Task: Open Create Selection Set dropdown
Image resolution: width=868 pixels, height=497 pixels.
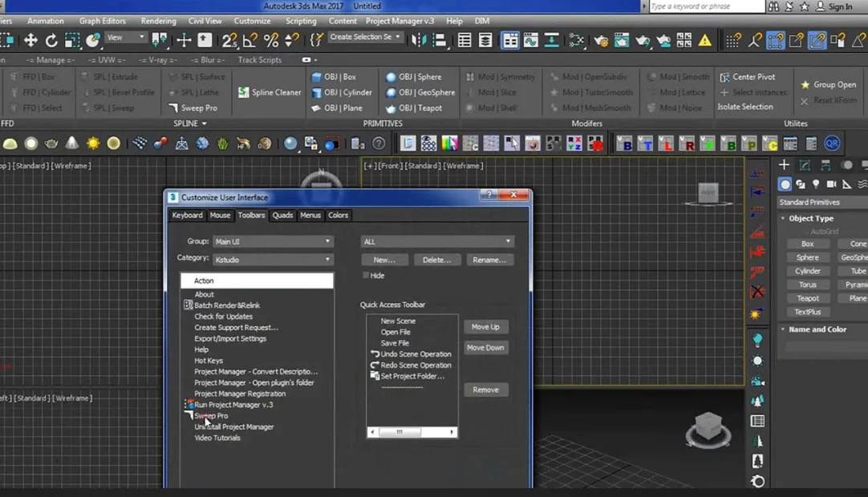Action: coord(364,37)
